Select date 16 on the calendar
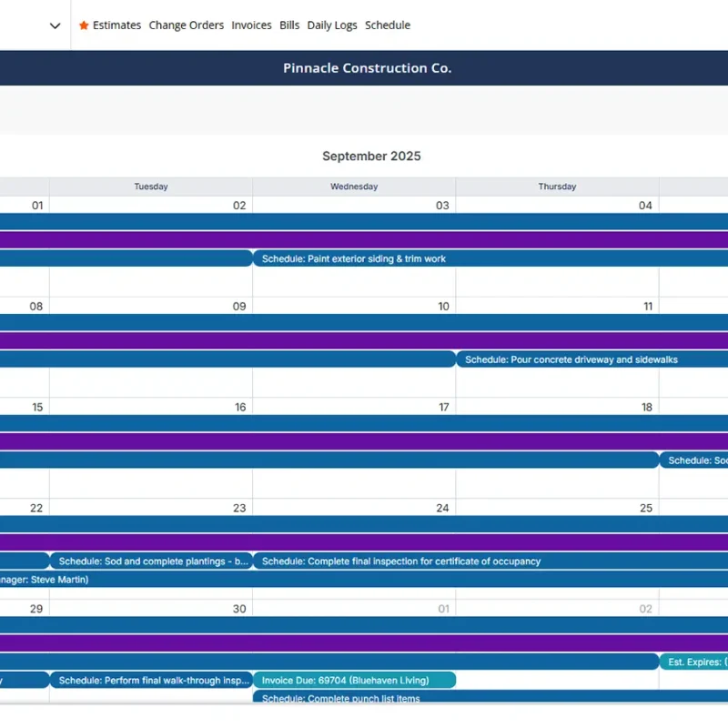Screen dimensions: 728x728 click(x=240, y=407)
